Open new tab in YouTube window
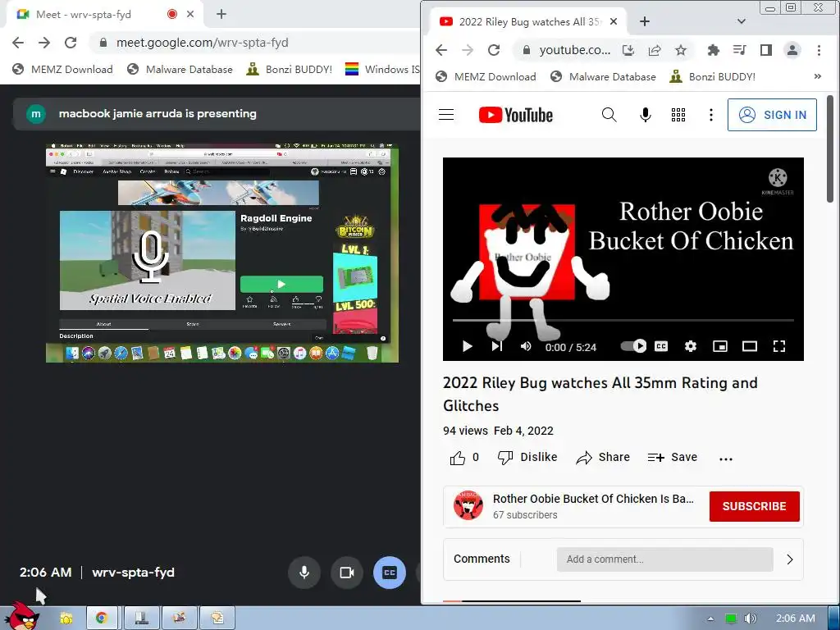The width and height of the screenshot is (840, 630). tap(645, 21)
